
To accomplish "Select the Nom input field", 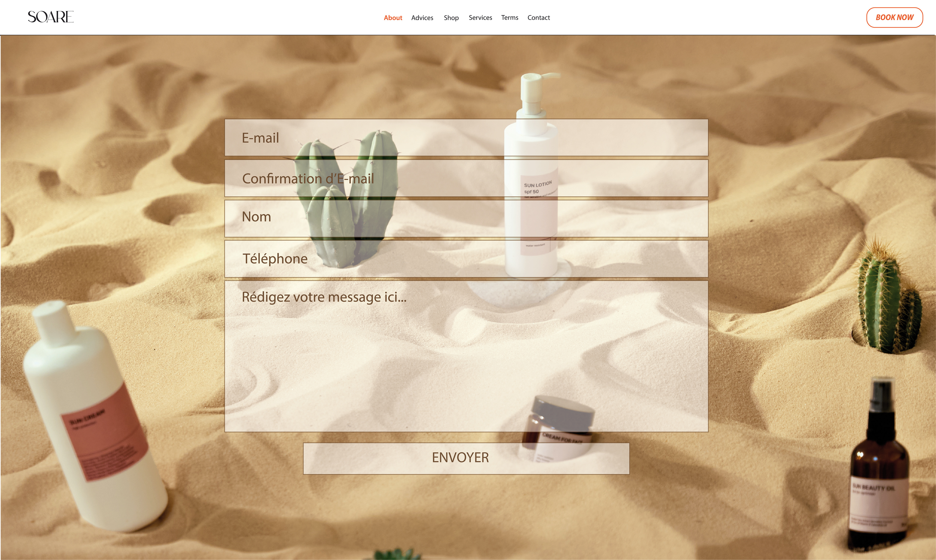I will point(466,218).
